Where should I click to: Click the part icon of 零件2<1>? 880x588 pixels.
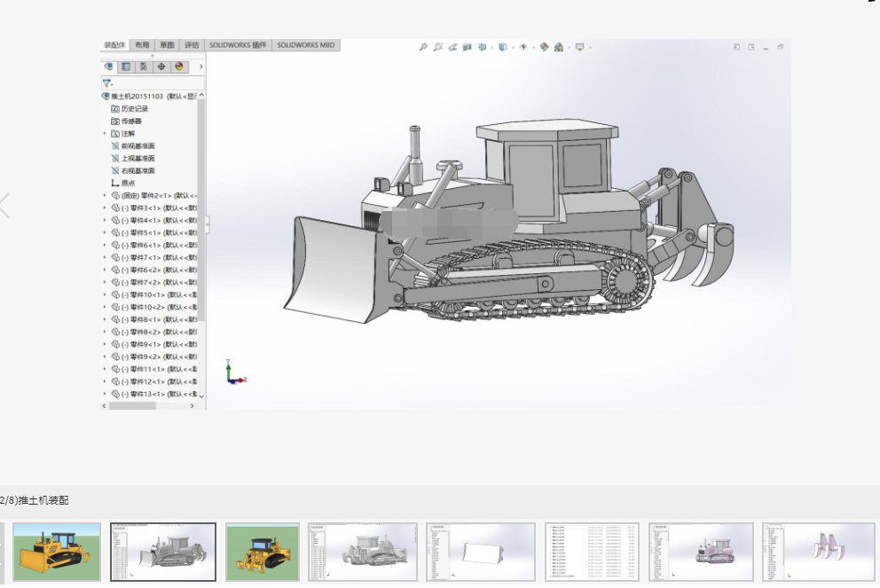point(115,196)
